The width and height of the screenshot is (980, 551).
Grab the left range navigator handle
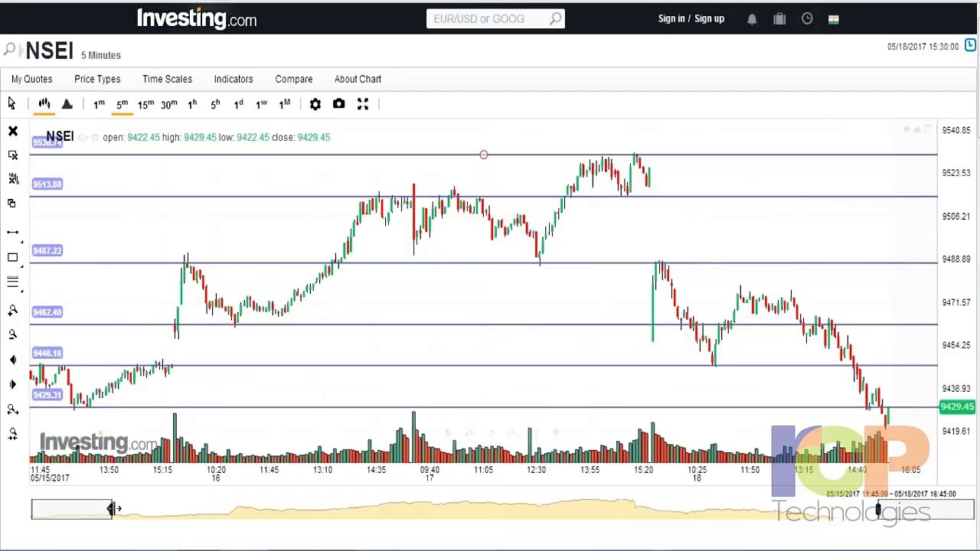point(112,509)
